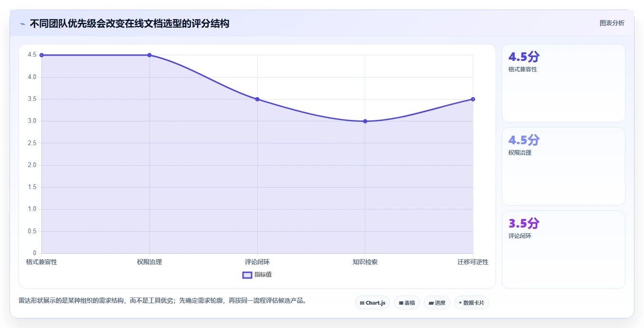Click the chart title 不同团队优先级会改变在线文档选型的评分结构
Screen dimensions: 644x328
(x=129, y=23)
